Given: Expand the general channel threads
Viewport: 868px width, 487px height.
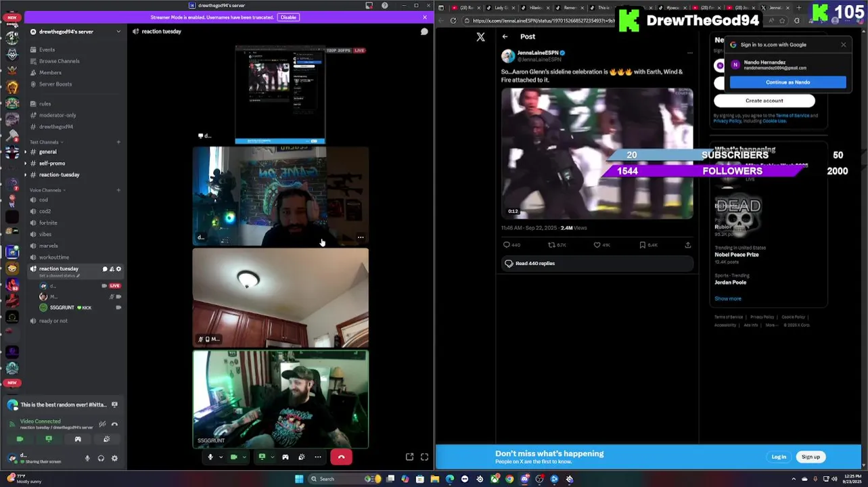Looking at the screenshot, I should point(26,152).
